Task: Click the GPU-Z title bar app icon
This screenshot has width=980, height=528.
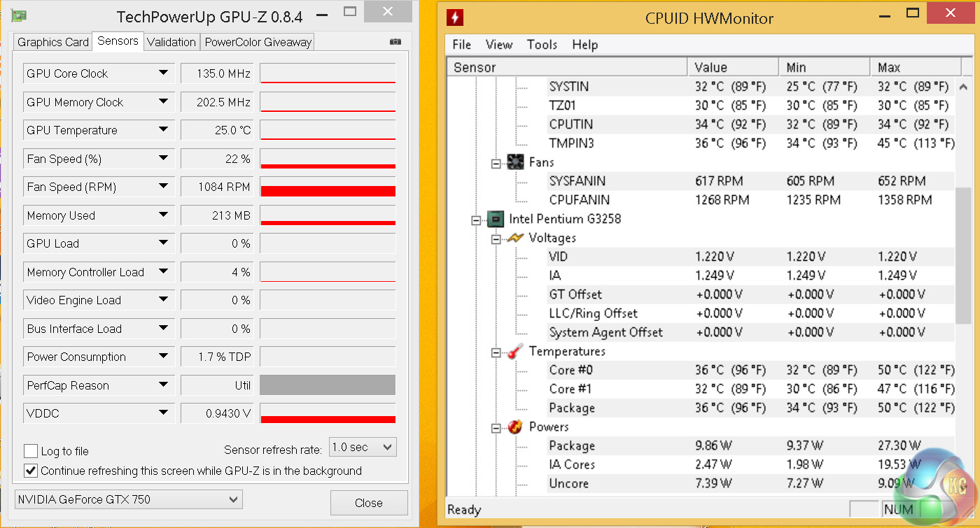Action: point(19,15)
